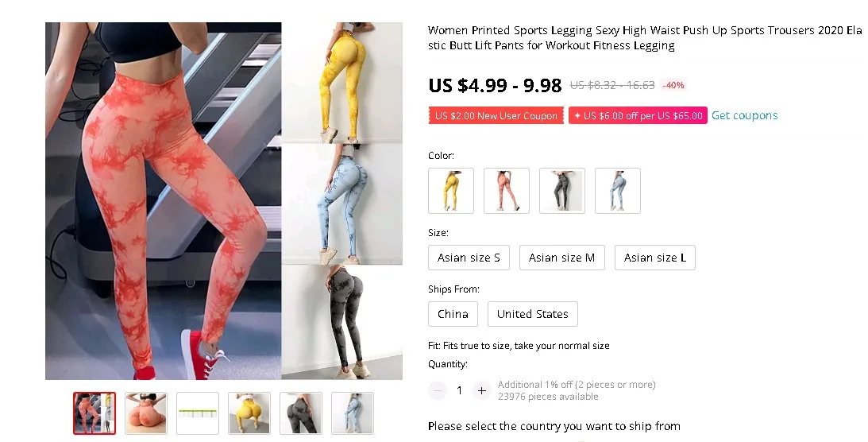Select Asian size M option
Image resolution: width=868 pixels, height=442 pixels.
point(562,258)
